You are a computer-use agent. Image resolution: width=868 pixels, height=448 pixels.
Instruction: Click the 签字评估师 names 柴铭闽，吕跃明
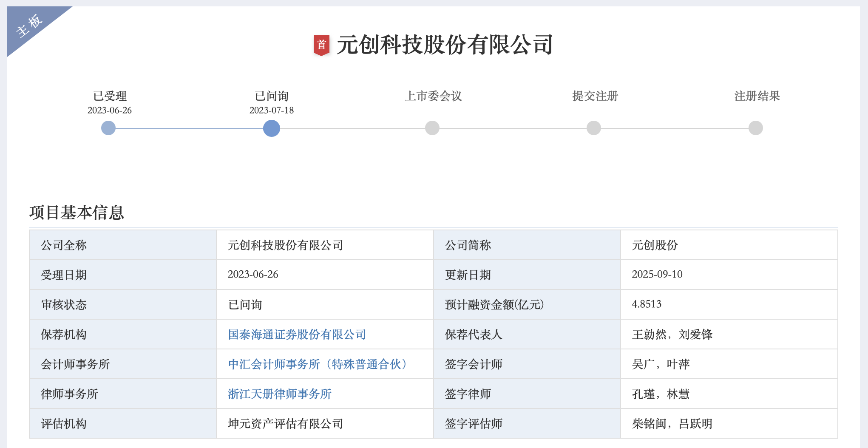(672, 424)
